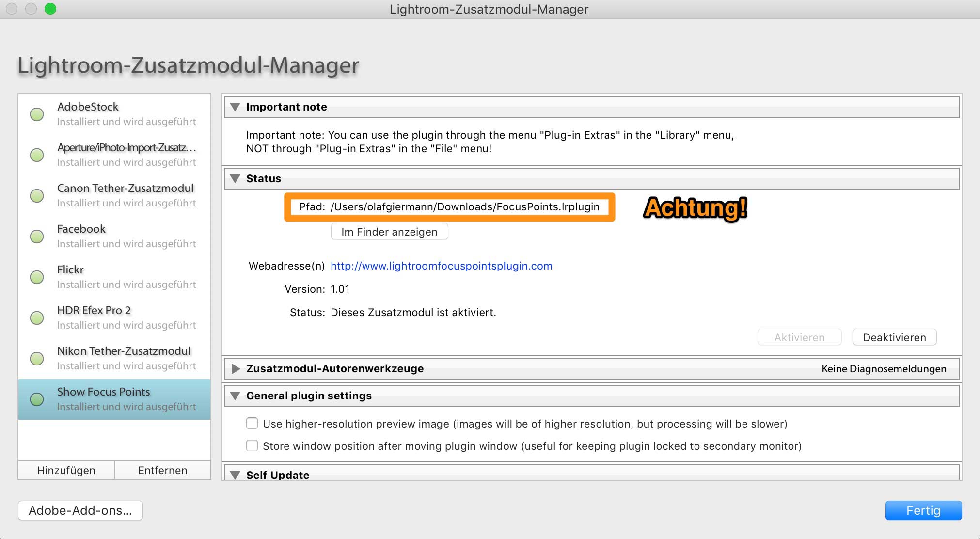
Task: Click the status dot for Canon Tether-Zusatzmodul
Action: [x=37, y=196]
